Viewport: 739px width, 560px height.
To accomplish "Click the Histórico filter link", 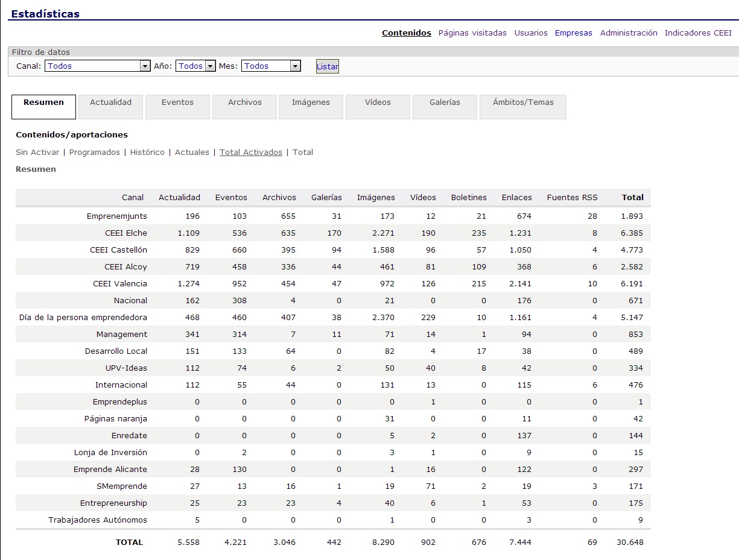I will 147,153.
